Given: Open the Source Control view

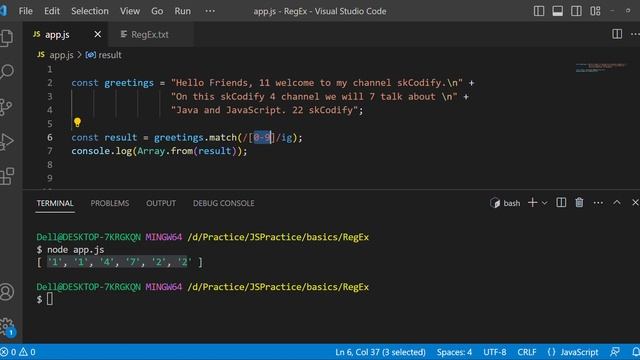Looking at the screenshot, I should (x=6, y=107).
